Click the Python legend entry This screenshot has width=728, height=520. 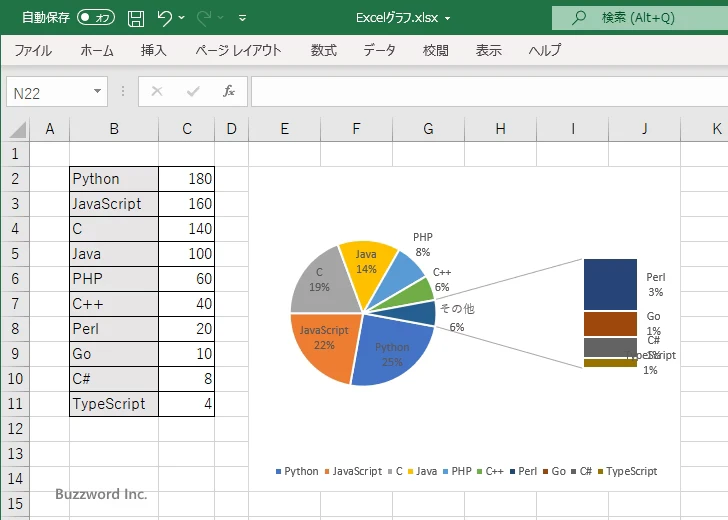(x=297, y=471)
